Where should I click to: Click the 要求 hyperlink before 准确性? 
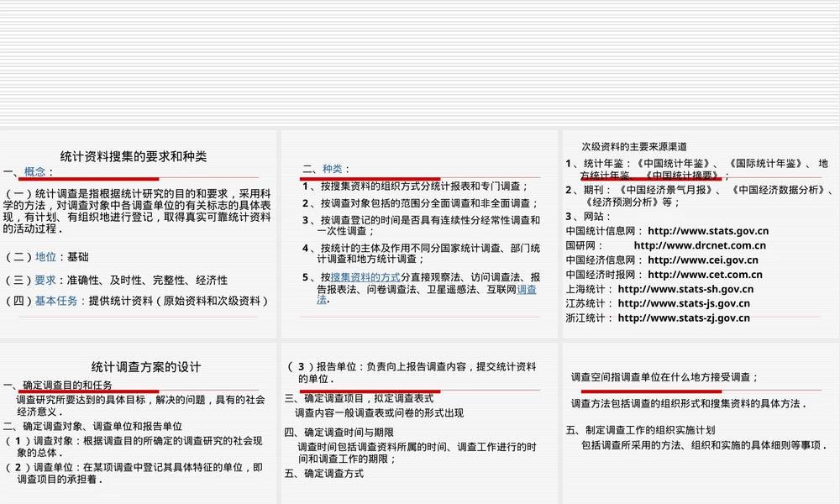point(45,280)
